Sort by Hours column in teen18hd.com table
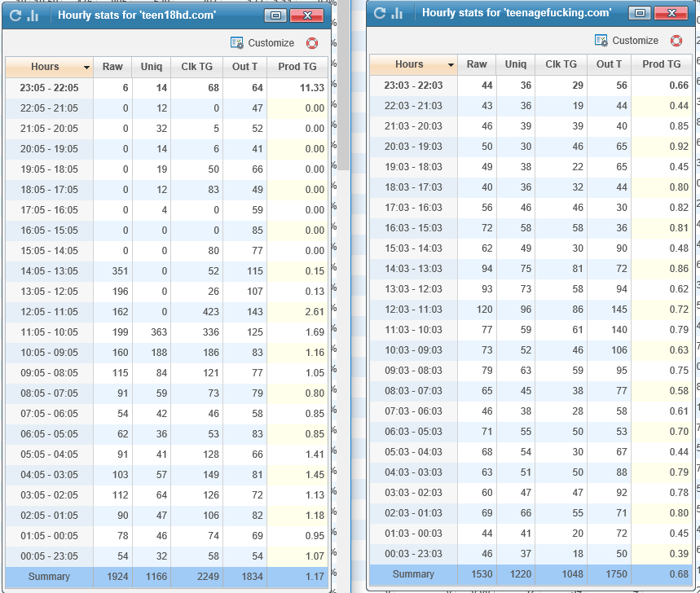 [x=45, y=67]
